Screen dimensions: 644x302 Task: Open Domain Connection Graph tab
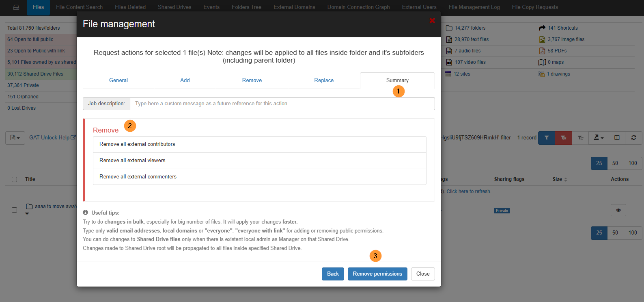[358, 7]
